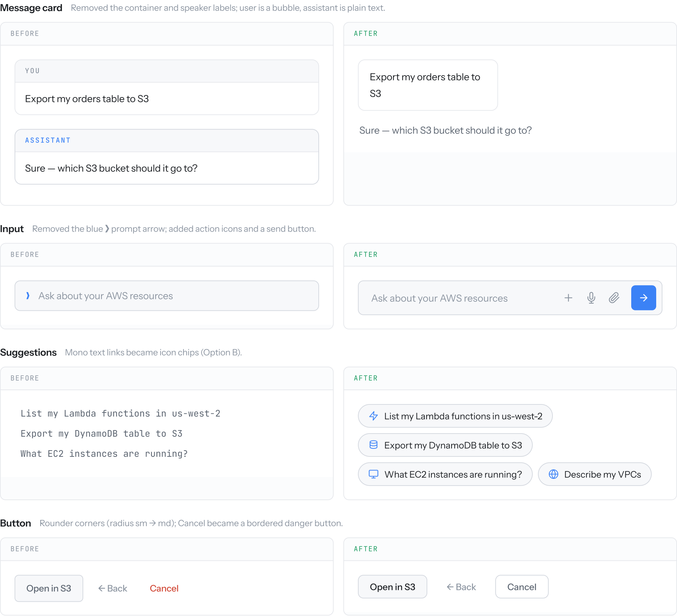Click 'Open in S3' button in After panel

(393, 587)
